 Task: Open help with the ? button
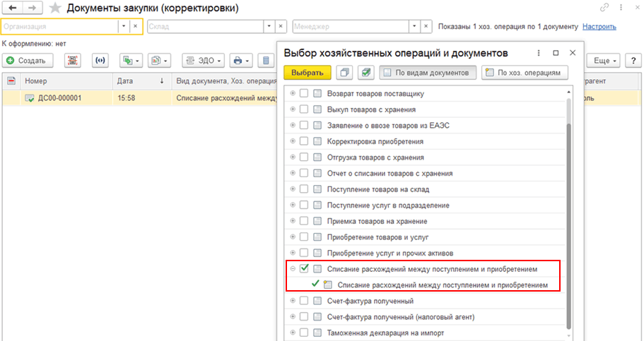633,61
